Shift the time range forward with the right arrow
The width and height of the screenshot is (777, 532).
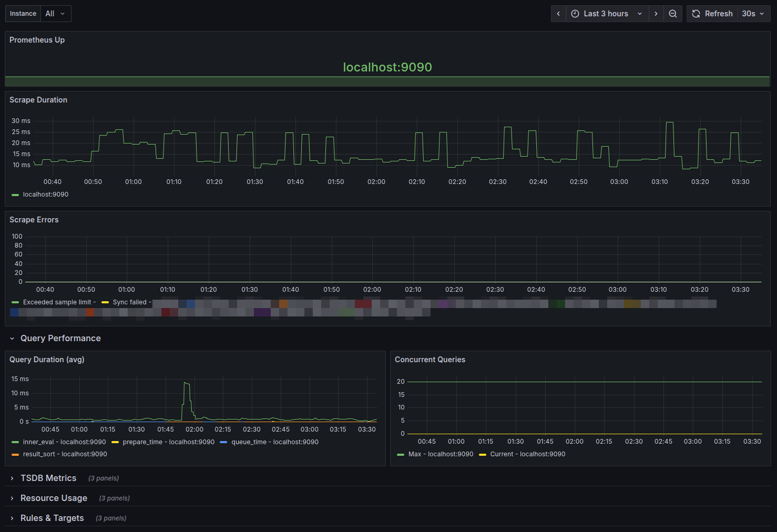point(656,13)
